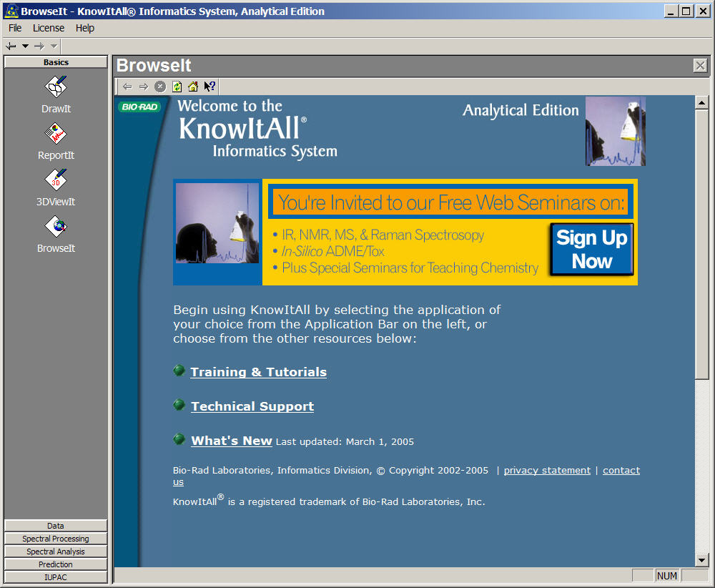
Task: Open the Help menu
Action: click(85, 29)
